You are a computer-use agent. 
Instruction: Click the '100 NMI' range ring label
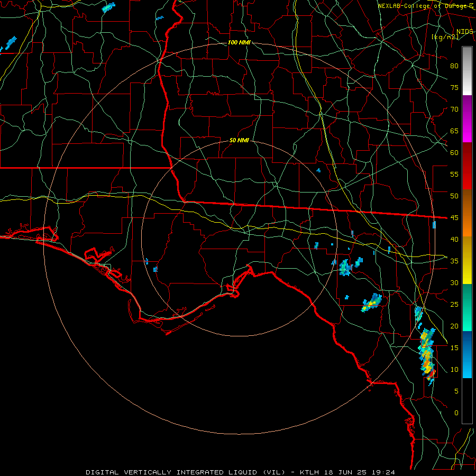[x=239, y=42]
